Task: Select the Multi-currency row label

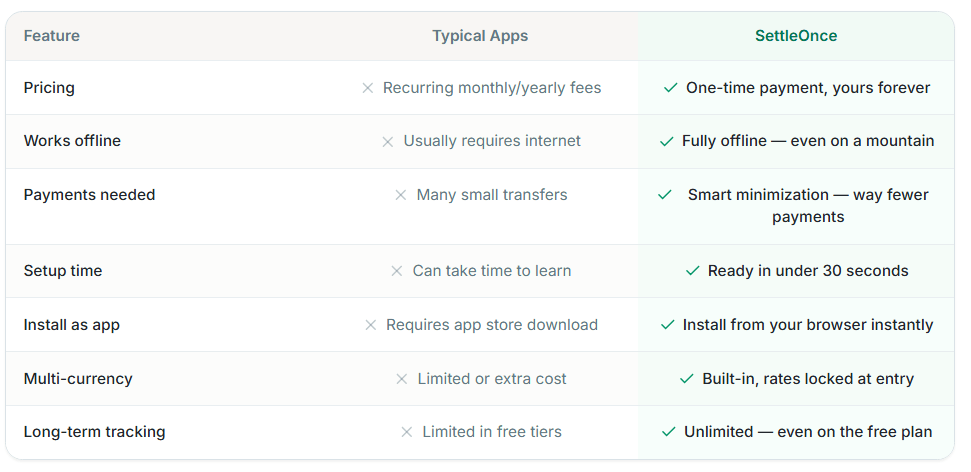Action: 78,379
